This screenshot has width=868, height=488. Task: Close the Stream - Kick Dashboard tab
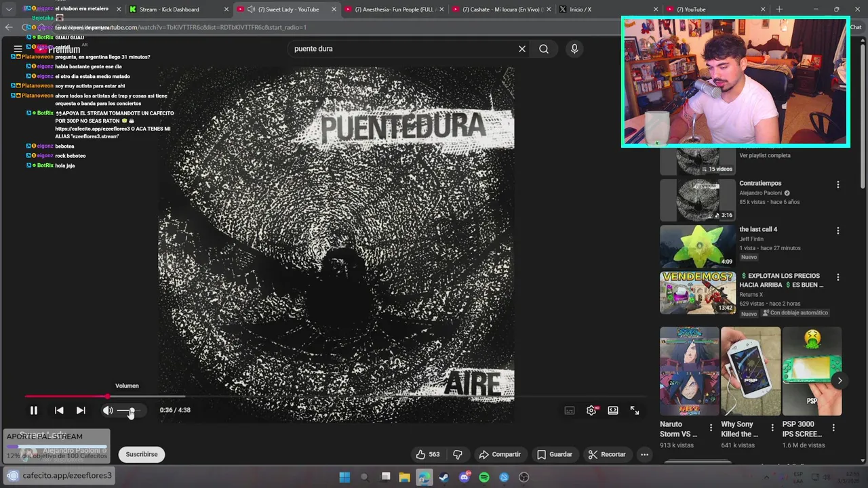coord(226,9)
